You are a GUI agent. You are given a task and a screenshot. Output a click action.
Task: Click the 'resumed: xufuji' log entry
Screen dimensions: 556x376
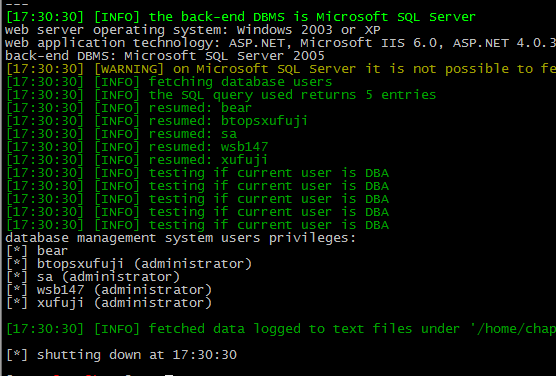137,160
